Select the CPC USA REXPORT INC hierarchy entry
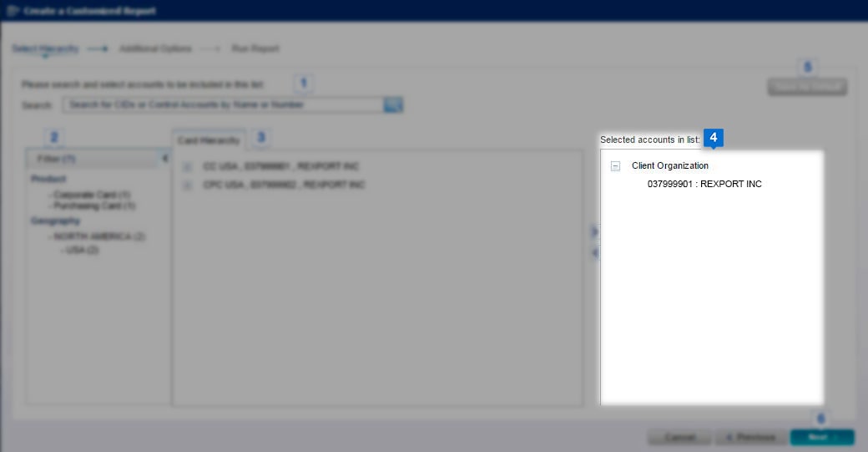The width and height of the screenshot is (868, 452). point(284,185)
